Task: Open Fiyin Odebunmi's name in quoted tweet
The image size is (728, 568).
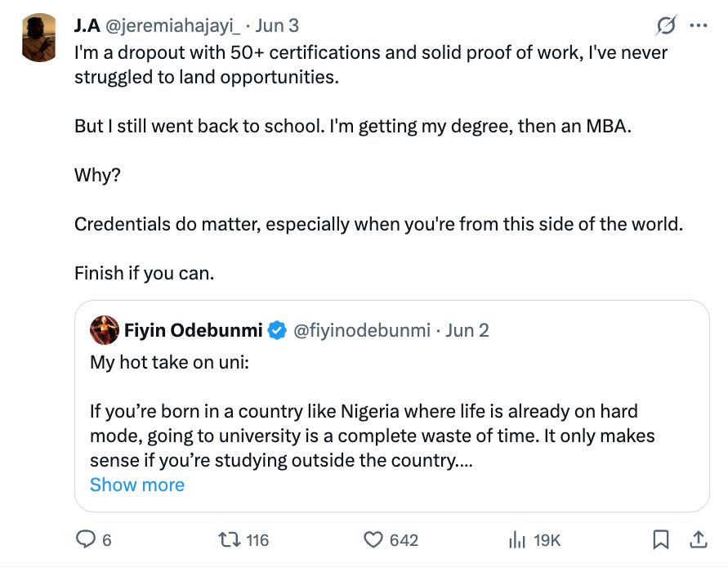Action: point(193,330)
